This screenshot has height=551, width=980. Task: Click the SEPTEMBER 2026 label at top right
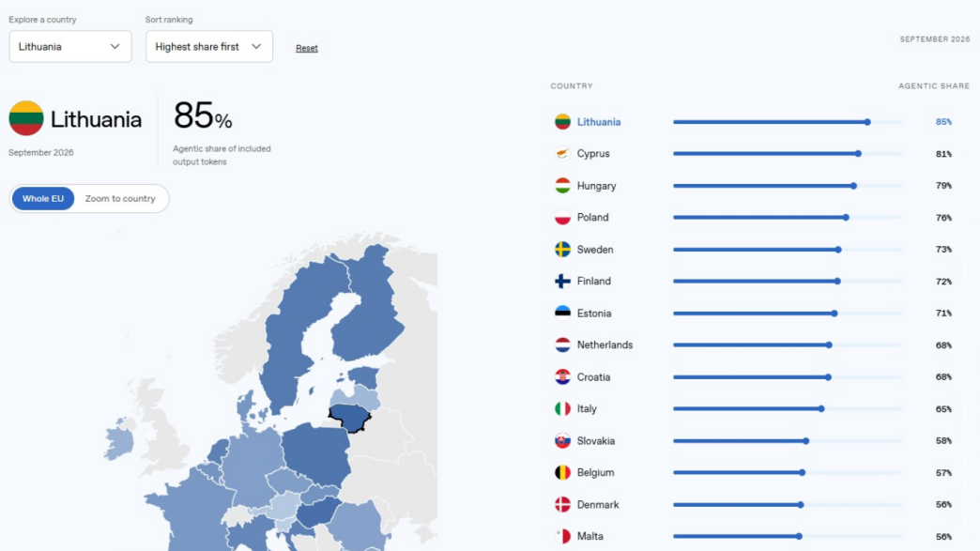(934, 38)
